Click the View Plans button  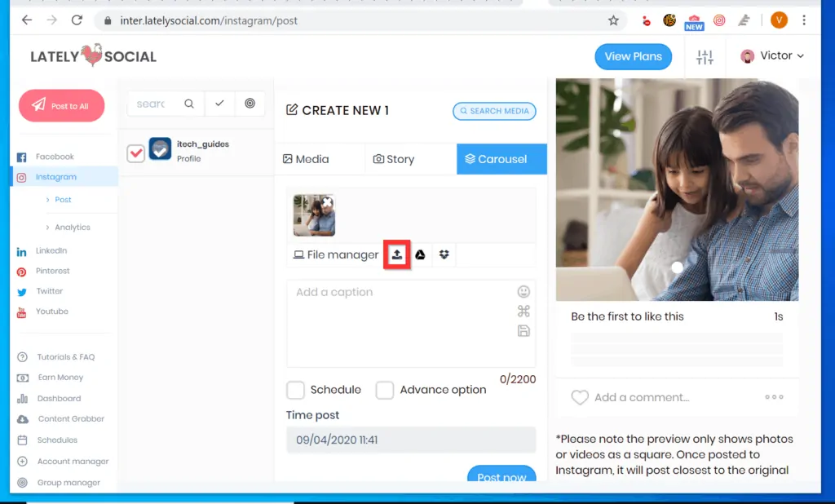pyautogui.click(x=633, y=56)
